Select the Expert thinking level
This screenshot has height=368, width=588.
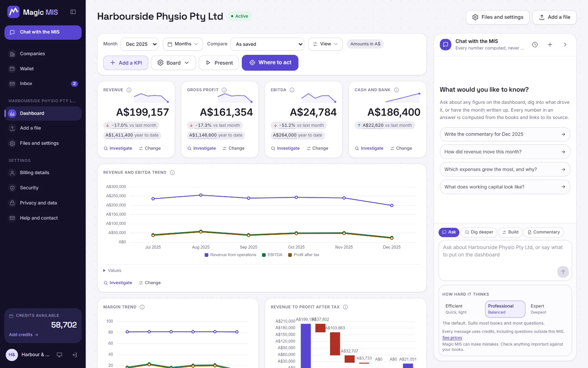(548, 309)
